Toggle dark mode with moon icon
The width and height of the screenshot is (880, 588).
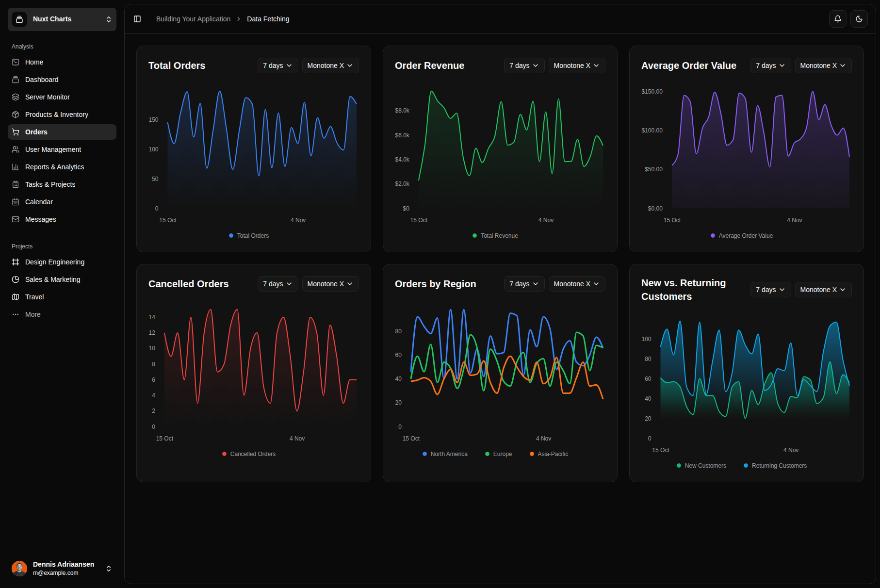859,19
